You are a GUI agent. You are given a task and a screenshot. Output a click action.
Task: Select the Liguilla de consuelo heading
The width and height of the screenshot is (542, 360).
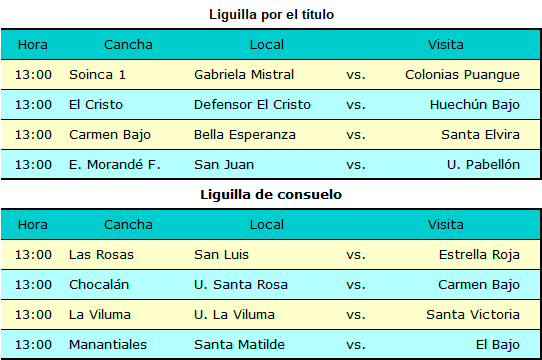click(x=271, y=195)
